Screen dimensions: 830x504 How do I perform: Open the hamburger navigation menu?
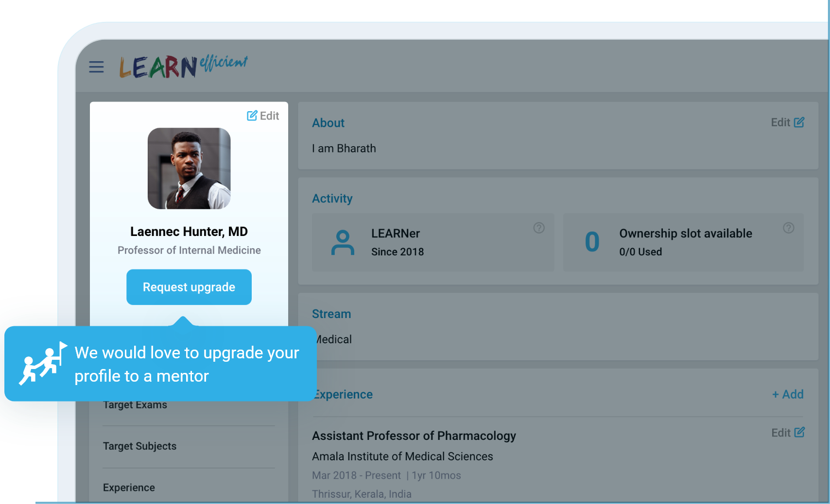[96, 67]
